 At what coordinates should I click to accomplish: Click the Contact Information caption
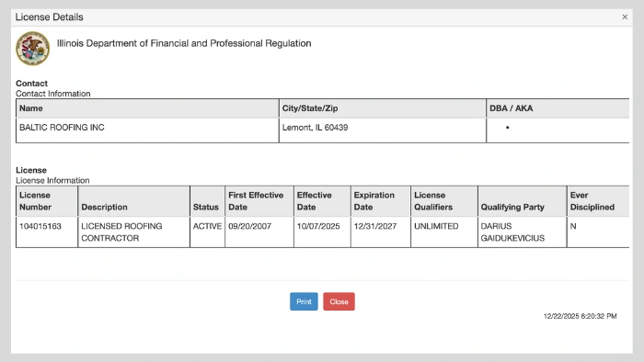53,94
